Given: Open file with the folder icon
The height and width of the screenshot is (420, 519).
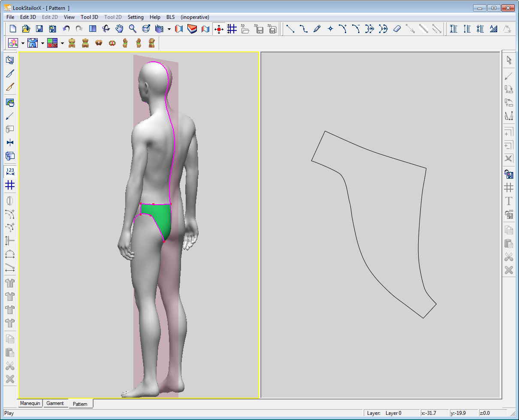Looking at the screenshot, I should click(26, 29).
